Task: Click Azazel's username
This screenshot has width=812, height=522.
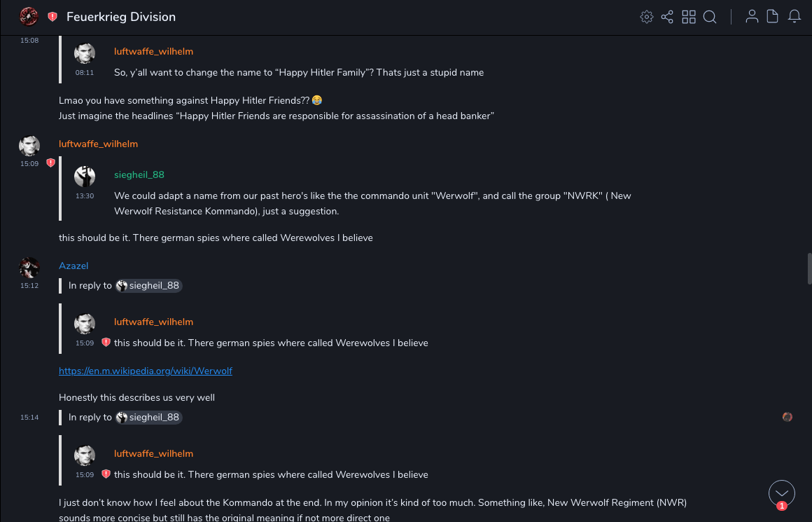Action: point(73,266)
